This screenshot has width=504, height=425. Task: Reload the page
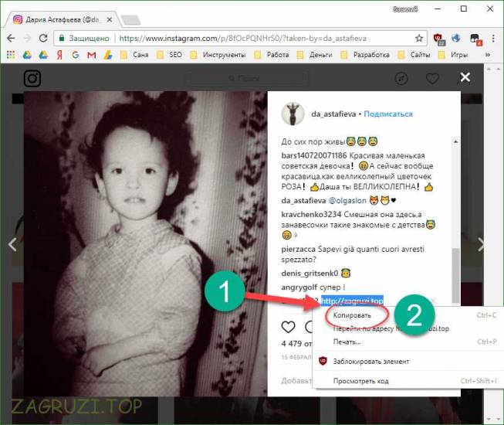coord(43,37)
